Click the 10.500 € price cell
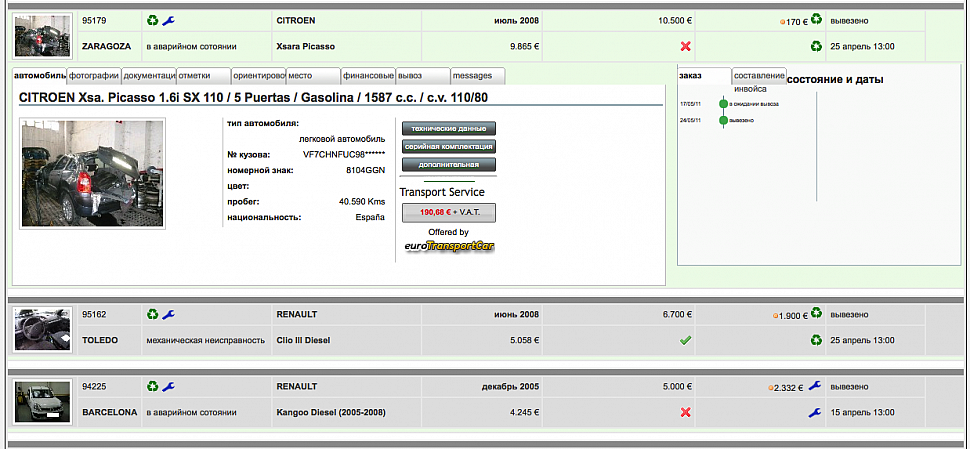Image resolution: width=970 pixels, height=449 pixels. click(619, 20)
